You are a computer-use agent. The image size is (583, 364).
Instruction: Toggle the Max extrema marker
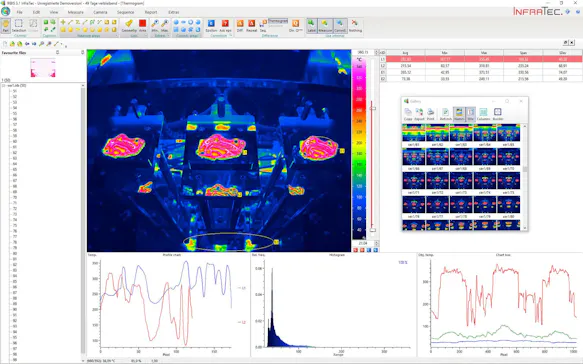[x=164, y=26]
